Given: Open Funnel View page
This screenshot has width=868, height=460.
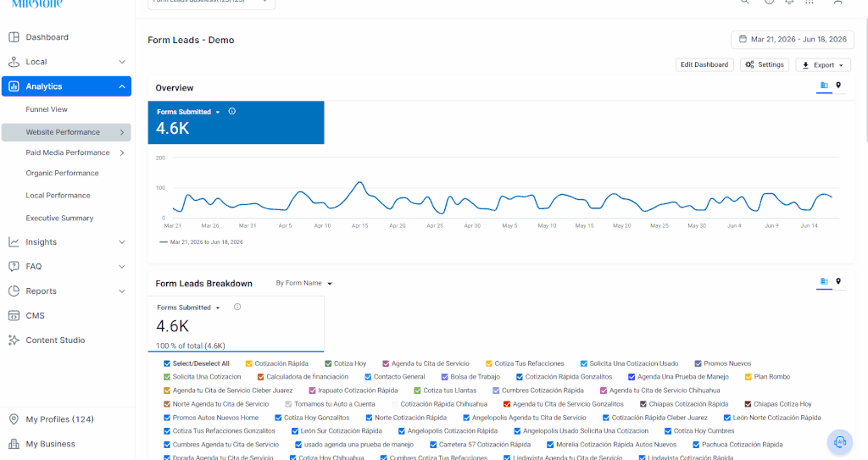Looking at the screenshot, I should click(47, 109).
